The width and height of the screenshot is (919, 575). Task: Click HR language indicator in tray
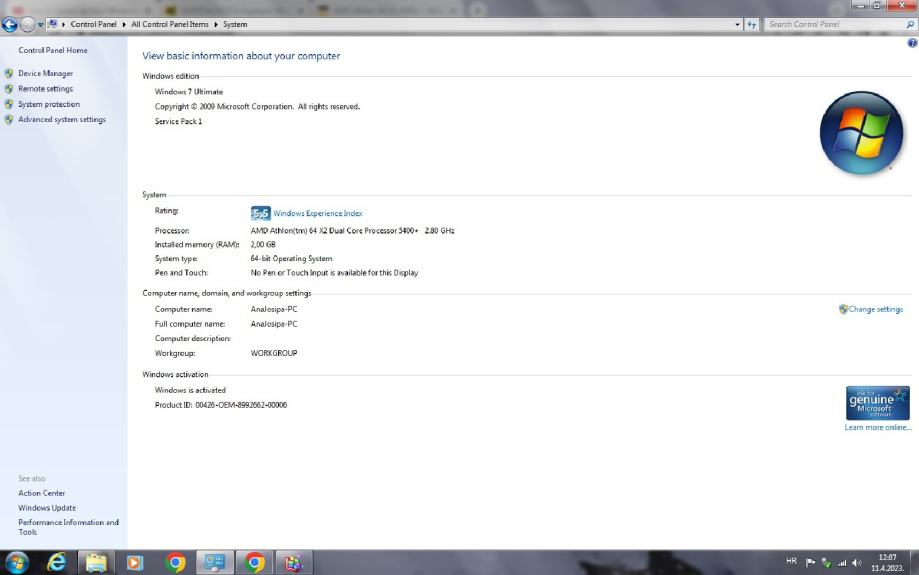tap(791, 562)
